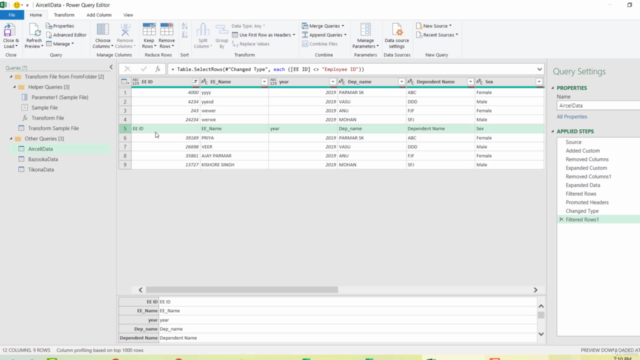
Task: Open the All Properties link
Action: click(x=572, y=117)
